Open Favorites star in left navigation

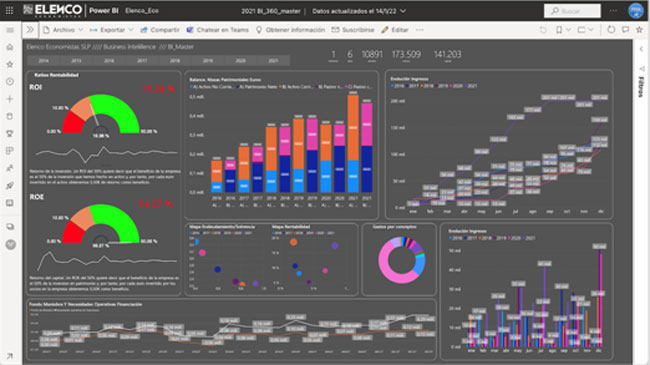click(10, 64)
